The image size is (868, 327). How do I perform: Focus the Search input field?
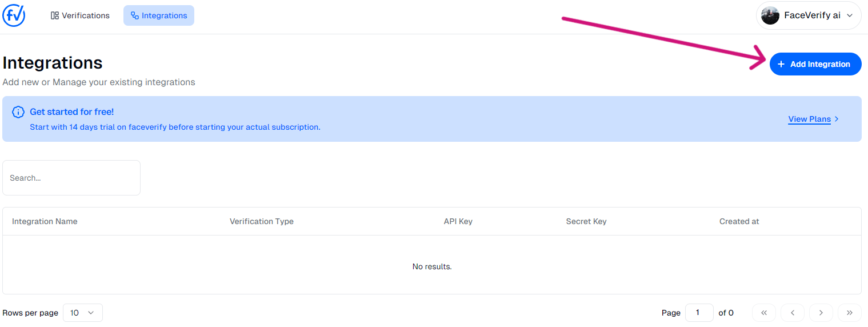(x=71, y=178)
